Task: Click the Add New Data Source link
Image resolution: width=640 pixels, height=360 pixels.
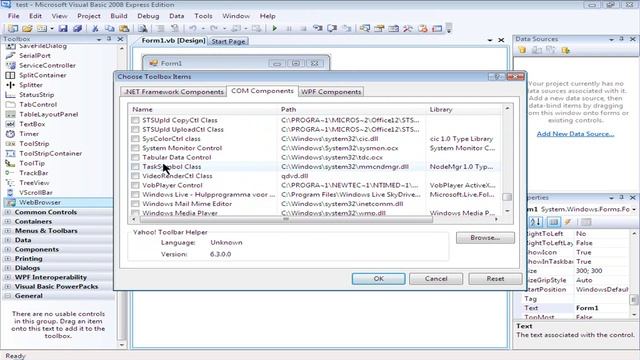Action: [x=575, y=134]
